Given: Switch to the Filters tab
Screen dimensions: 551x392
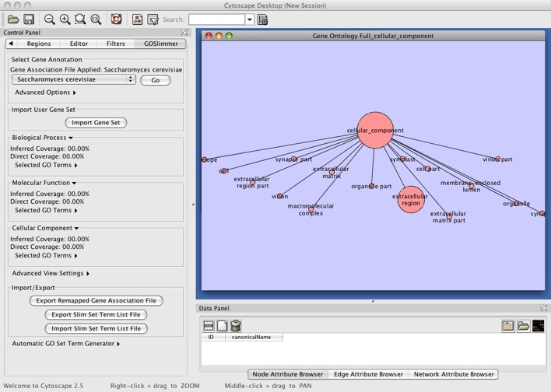Looking at the screenshot, I should [x=115, y=44].
